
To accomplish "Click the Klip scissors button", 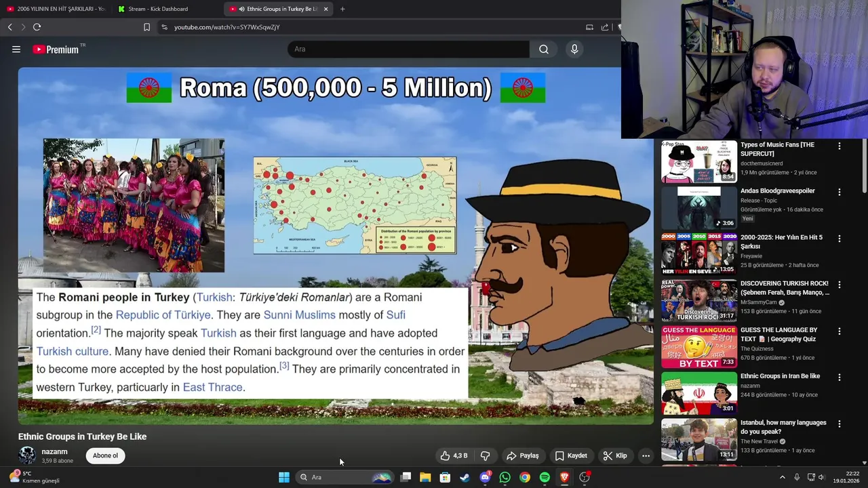I will [x=615, y=456].
